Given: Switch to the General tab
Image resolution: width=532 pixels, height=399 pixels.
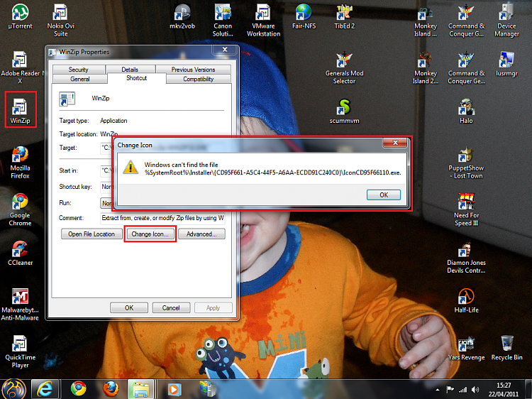Looking at the screenshot, I should click(x=80, y=79).
